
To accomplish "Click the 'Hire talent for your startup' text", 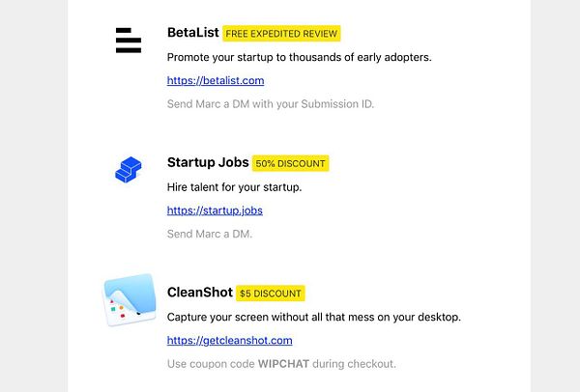I will (234, 186).
